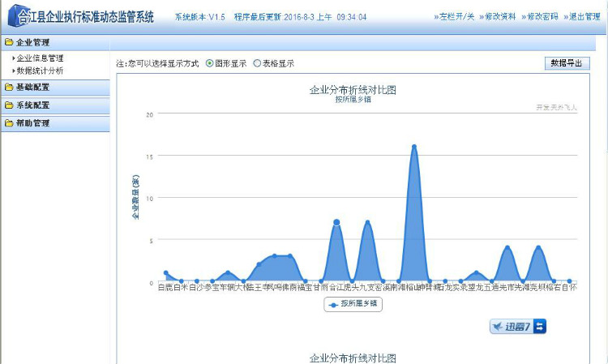608x364 pixels.
Task: Click the y-axis value 15
Action: click(150, 156)
